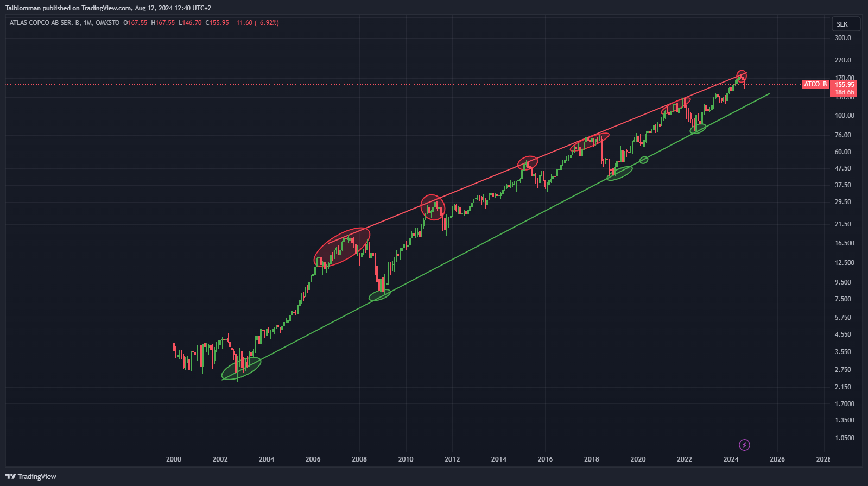This screenshot has width=868, height=486.
Task: Click the TradingView logo at bottom left
Action: (31, 476)
